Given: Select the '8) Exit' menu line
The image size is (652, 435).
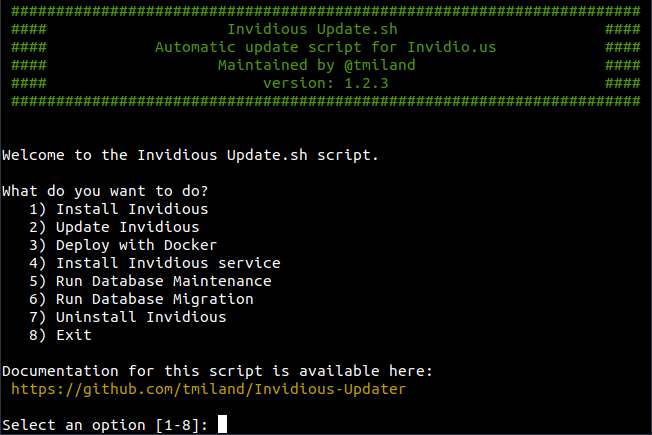Looking at the screenshot, I should point(60,335).
